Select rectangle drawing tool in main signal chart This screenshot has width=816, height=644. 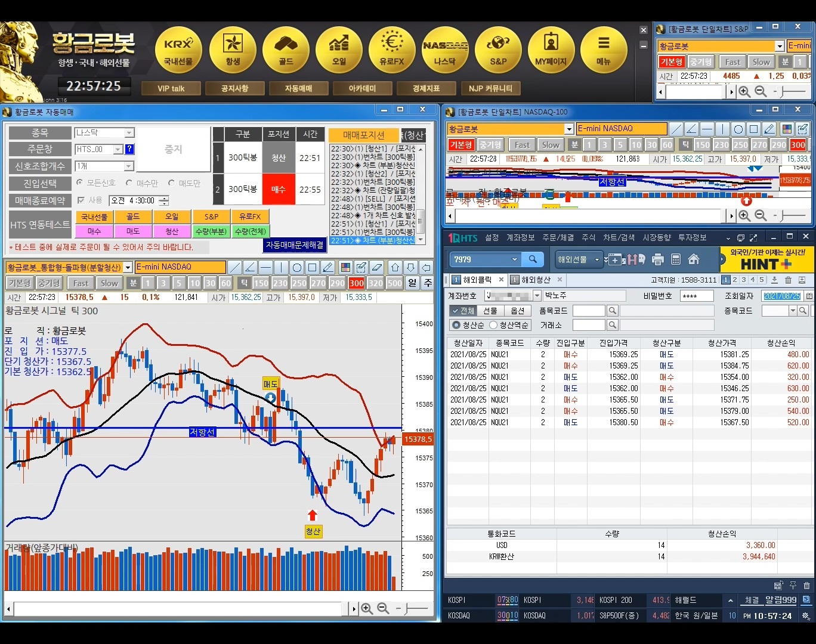click(313, 267)
